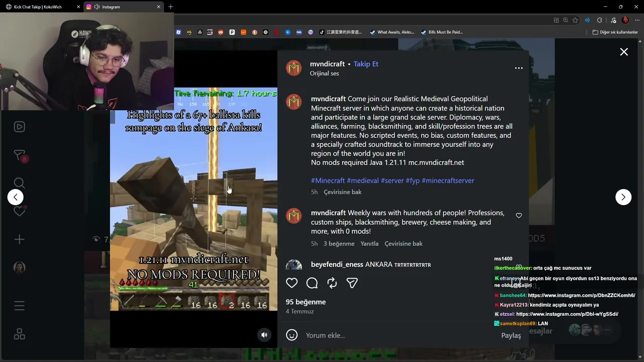Click the 'Paylaş' post button
Screen dimensions: 644x362
point(511,336)
